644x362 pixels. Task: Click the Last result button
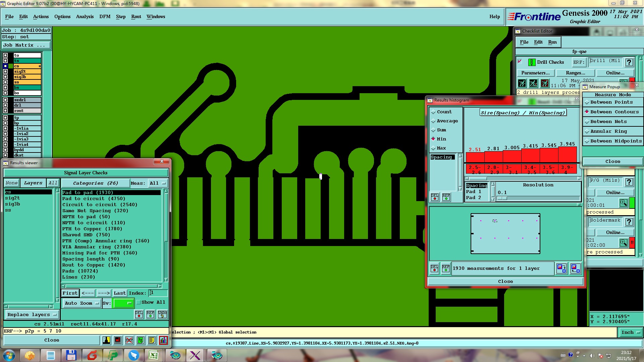click(x=119, y=293)
